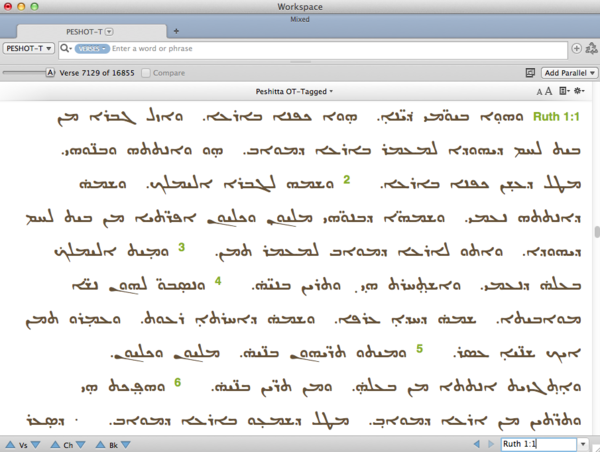Click the context range slider
The height and width of the screenshot is (452, 600).
[27, 73]
